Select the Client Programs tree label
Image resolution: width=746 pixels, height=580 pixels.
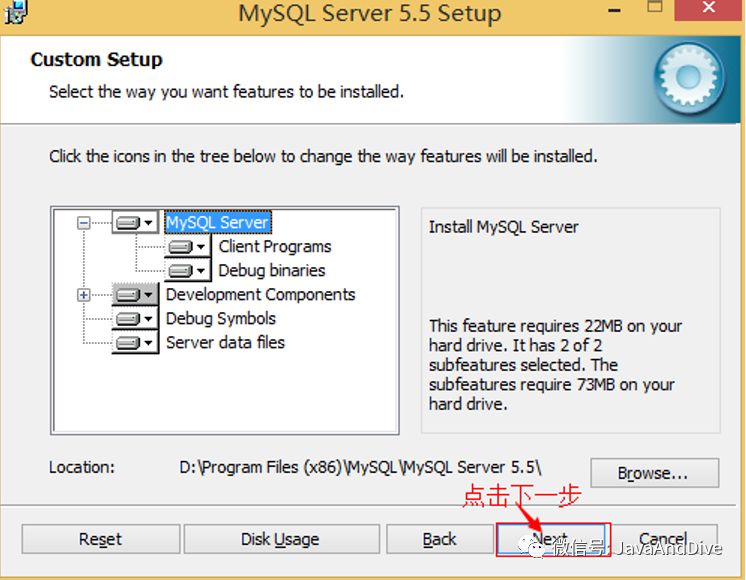click(x=274, y=246)
